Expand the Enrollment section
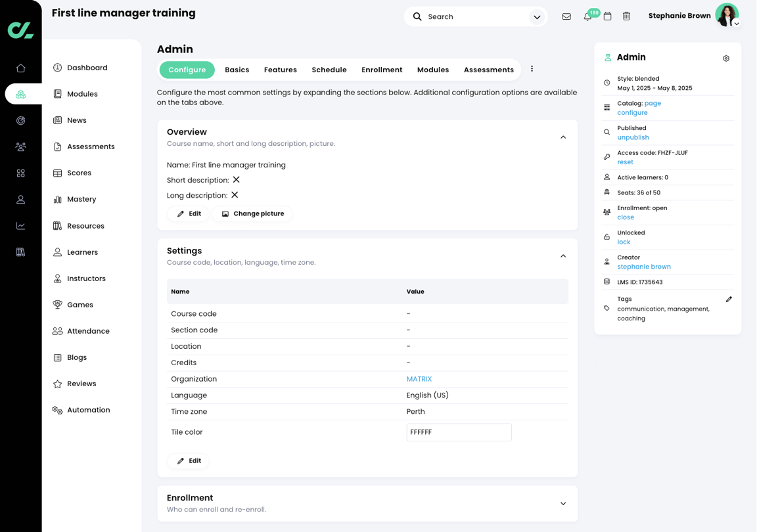Screen dimensions: 757x532 (x=563, y=504)
